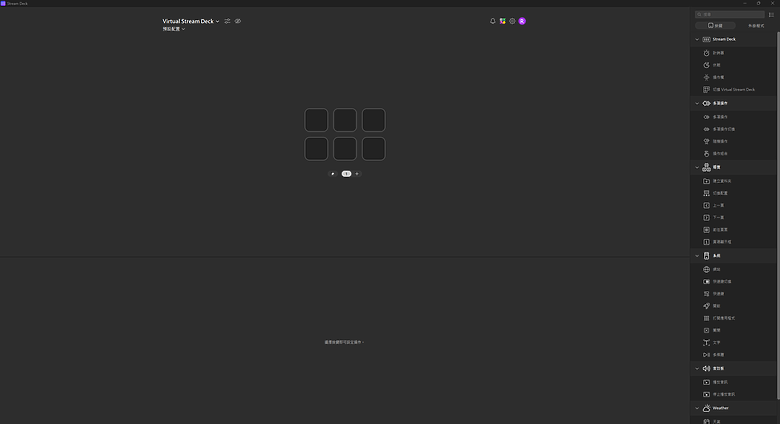Viewport: 780px width, 424px height.
Task: Open the colorful Marketplace icon
Action: (502, 21)
